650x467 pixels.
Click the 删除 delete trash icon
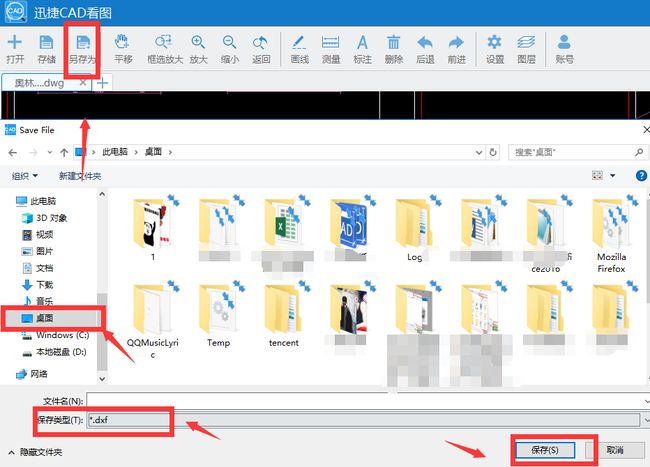pos(393,49)
